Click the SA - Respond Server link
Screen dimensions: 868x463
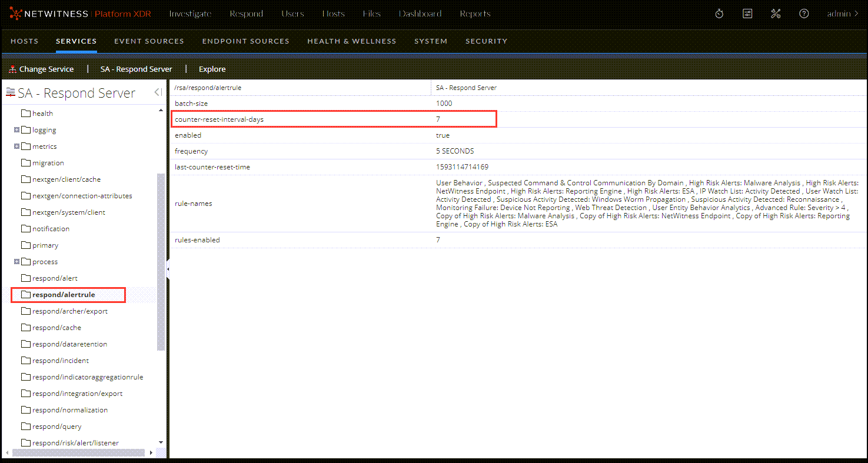pos(136,69)
